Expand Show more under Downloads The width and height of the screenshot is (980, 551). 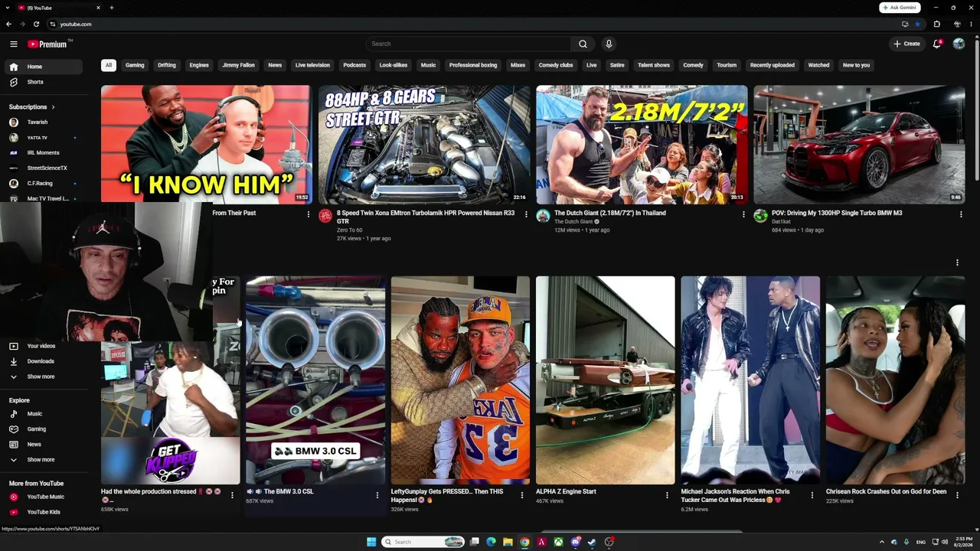click(42, 377)
